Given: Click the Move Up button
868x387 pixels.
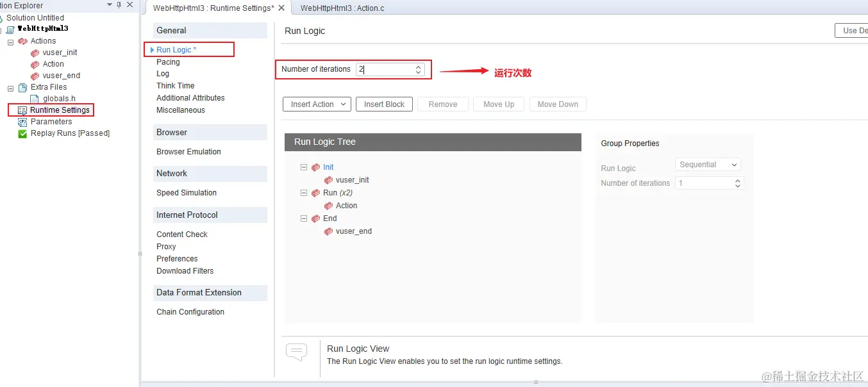Looking at the screenshot, I should coord(499,104).
